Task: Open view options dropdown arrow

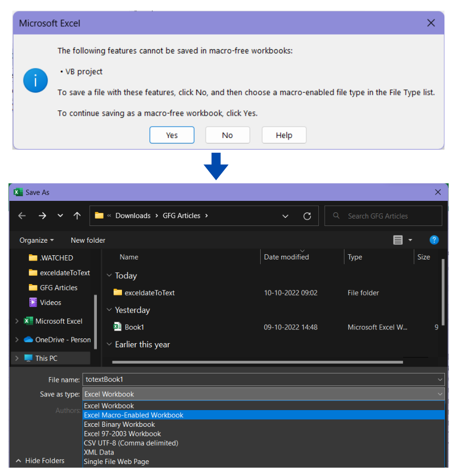Action: pos(410,240)
